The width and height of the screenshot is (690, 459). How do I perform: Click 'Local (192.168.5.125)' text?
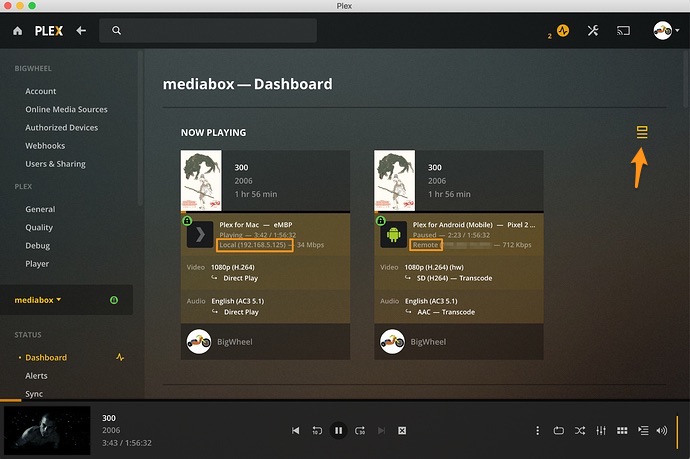point(253,245)
